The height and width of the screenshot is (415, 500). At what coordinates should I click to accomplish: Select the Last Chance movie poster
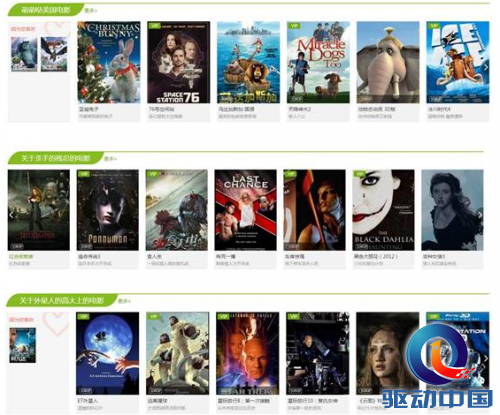(246, 210)
